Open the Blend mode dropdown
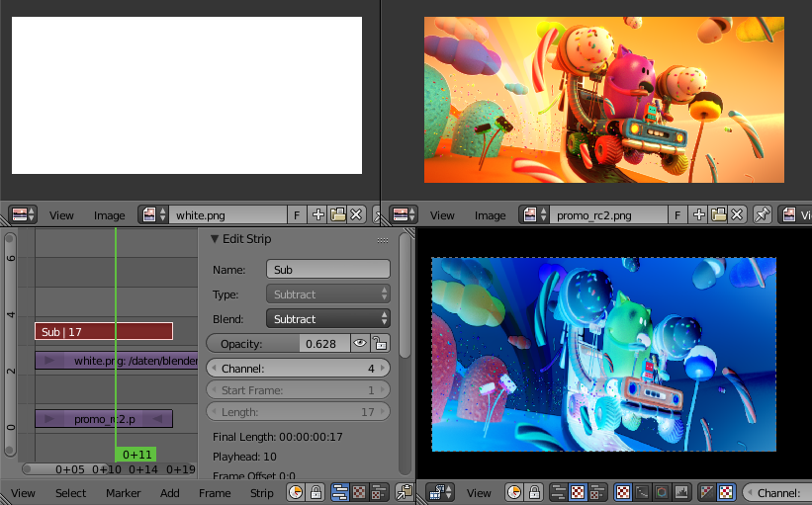Image resolution: width=812 pixels, height=505 pixels. pos(327,319)
